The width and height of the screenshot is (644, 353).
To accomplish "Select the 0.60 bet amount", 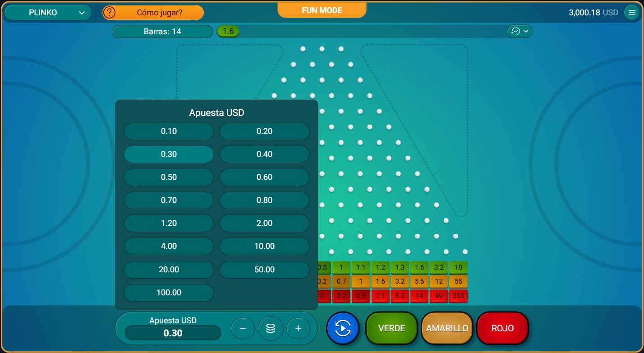I will 264,177.
